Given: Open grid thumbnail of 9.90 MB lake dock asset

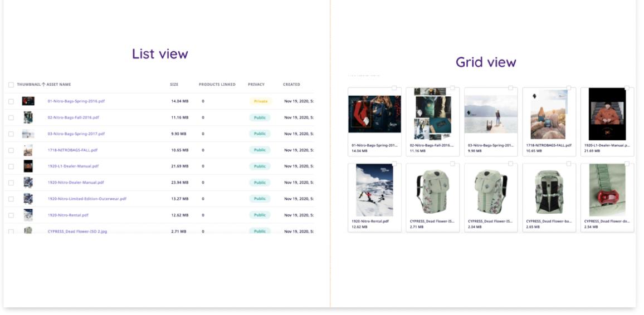Looking at the screenshot, I should click(x=491, y=114).
